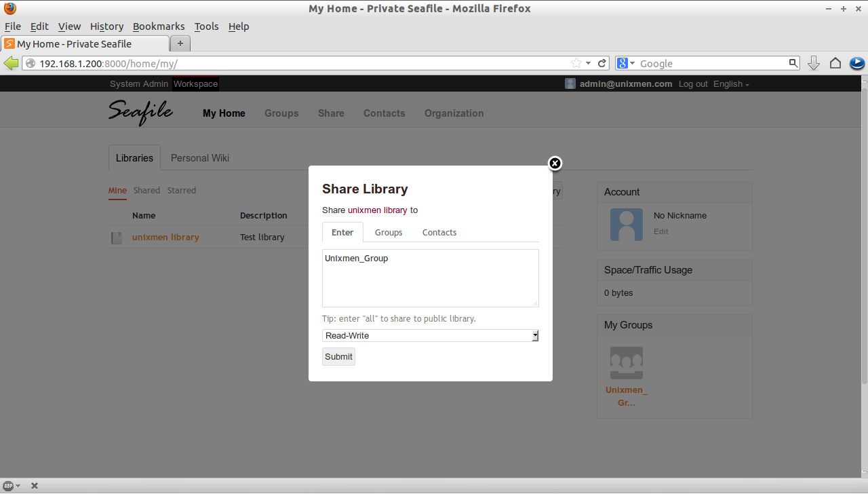Click the search magnifier icon in Google box
Viewport: 868px width, 494px height.
pos(793,63)
